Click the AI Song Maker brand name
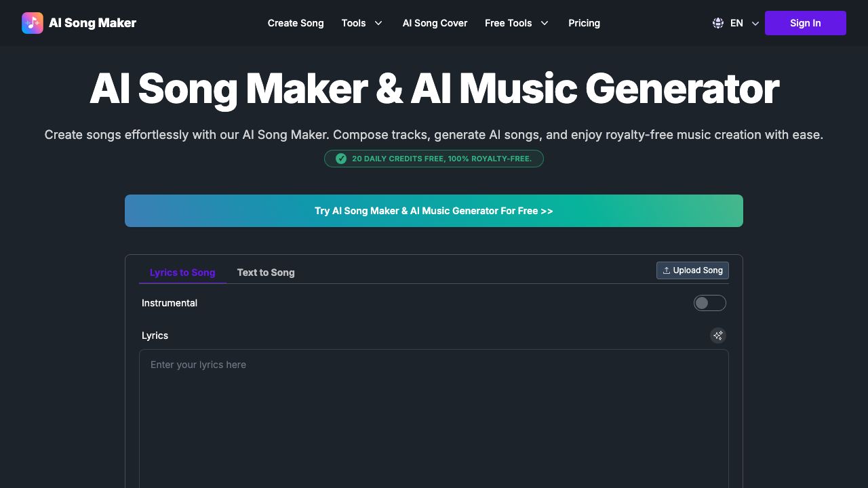The width and height of the screenshot is (868, 488). 92,23
